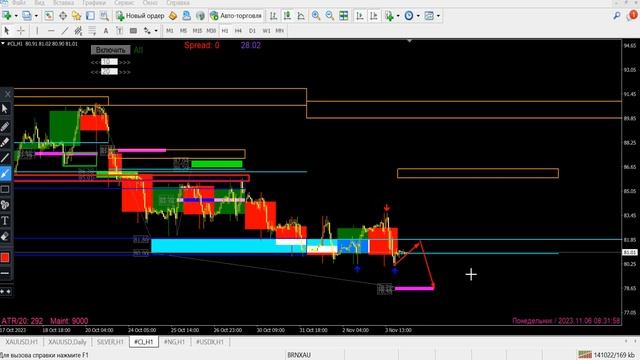Switch to H4 timeframe
Viewport: 640px width, 360px height.
coord(238,31)
